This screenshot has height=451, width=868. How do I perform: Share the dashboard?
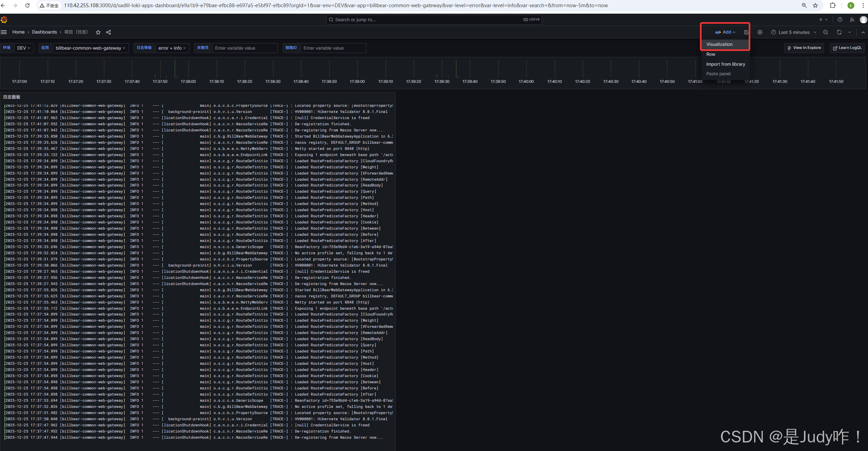pyautogui.click(x=108, y=32)
